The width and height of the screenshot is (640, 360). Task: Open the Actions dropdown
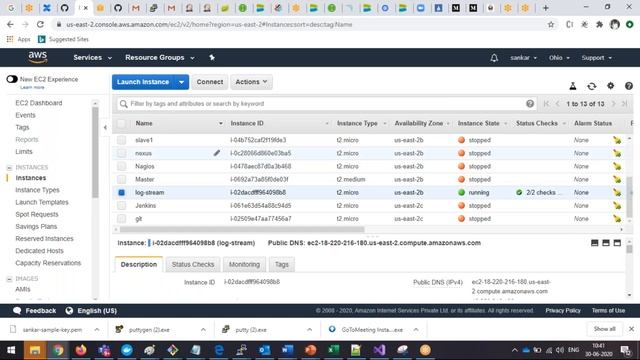(251, 82)
